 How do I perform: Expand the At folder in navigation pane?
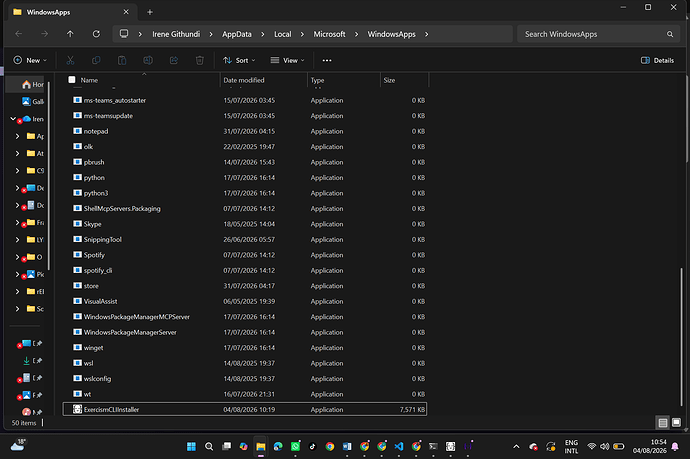(x=17, y=154)
